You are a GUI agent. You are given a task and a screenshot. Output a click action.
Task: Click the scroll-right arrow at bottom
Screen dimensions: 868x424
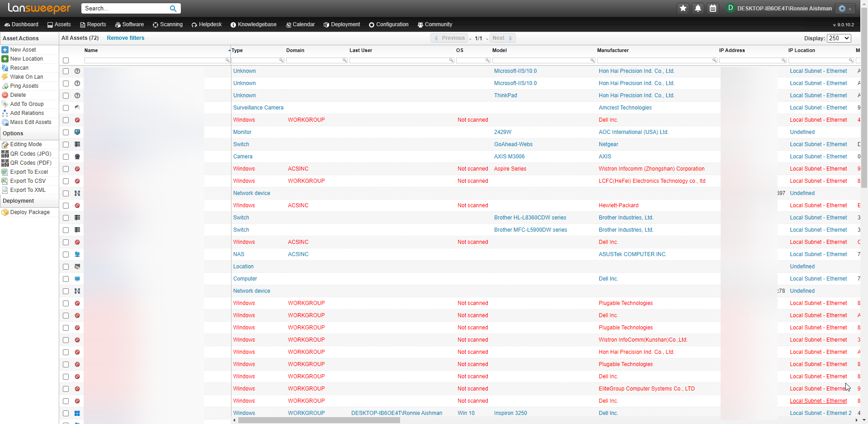[856, 420]
